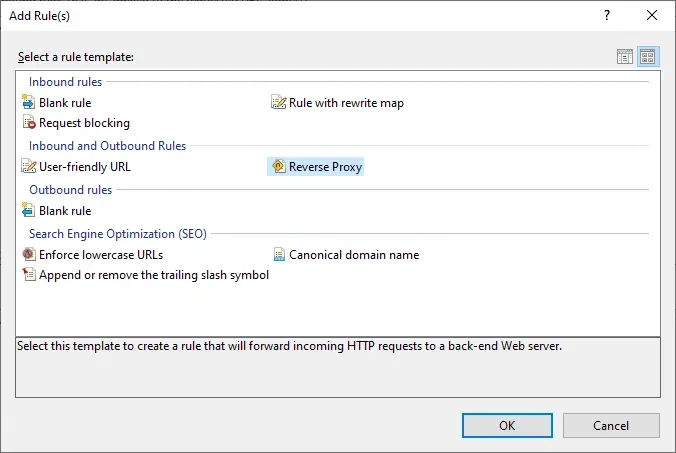Switch to icons tile view
Viewport: 676px width, 453px height.
(647, 57)
